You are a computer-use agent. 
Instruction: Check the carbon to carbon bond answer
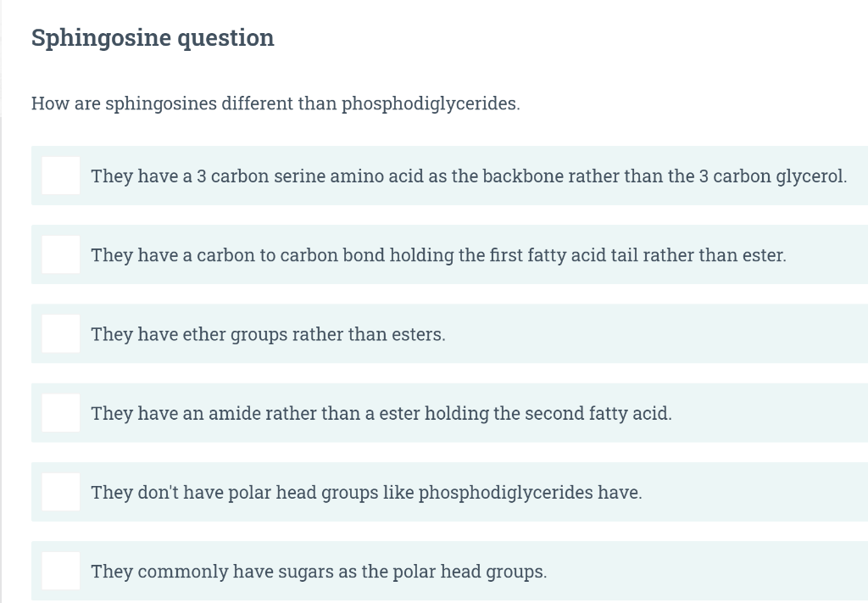point(60,254)
